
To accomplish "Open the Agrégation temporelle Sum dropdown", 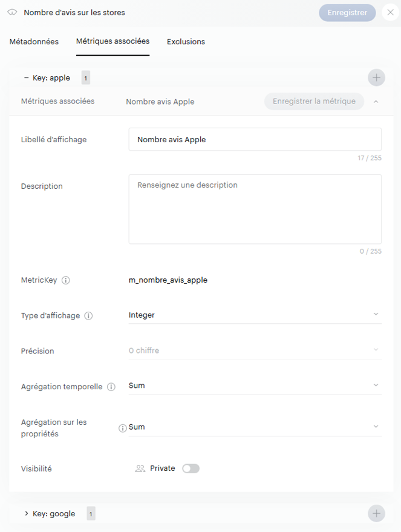I will click(255, 386).
